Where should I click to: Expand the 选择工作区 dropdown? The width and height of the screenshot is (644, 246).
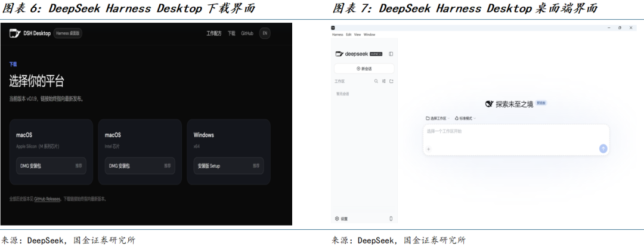pos(438,118)
